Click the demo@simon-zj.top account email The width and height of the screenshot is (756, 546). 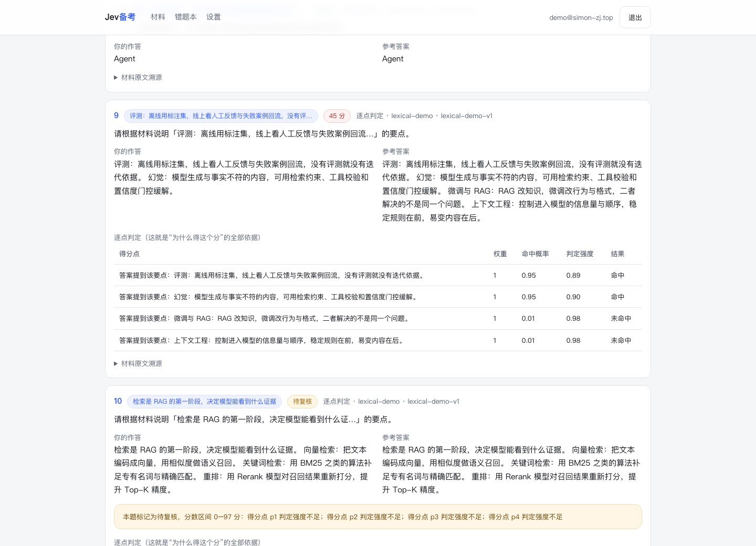581,18
